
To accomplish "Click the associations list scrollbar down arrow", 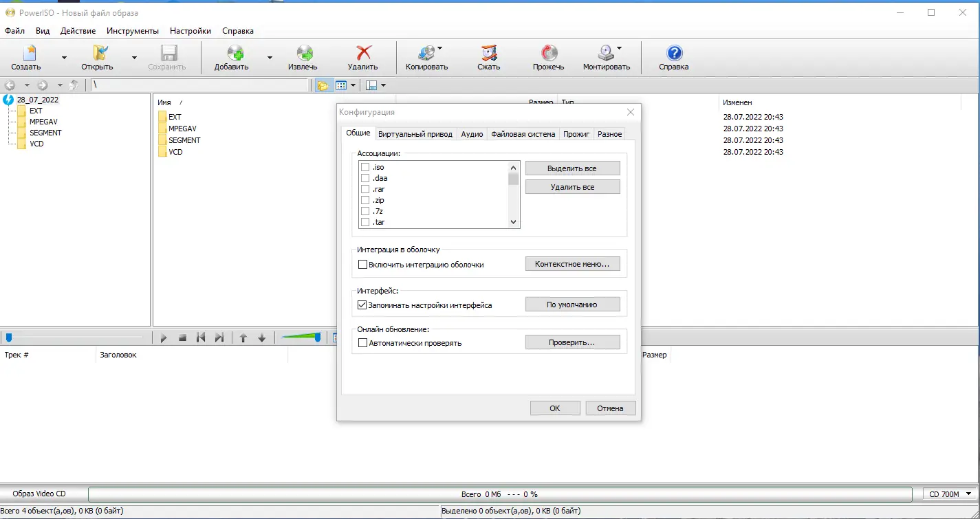I will click(x=513, y=222).
